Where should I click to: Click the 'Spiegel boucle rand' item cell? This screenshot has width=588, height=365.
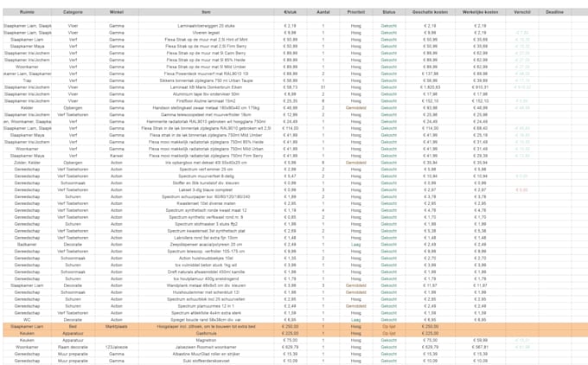[206, 320]
